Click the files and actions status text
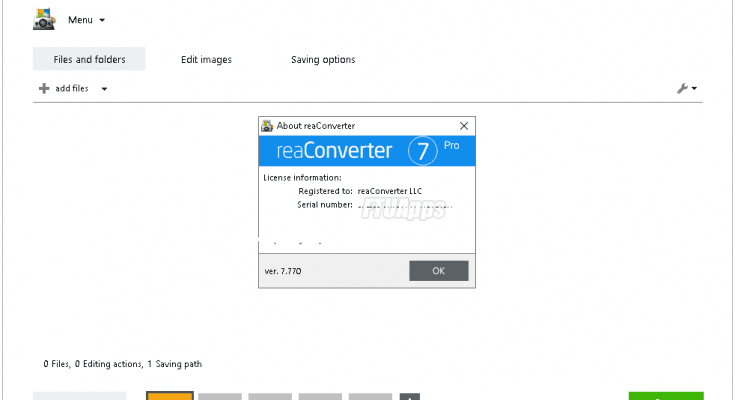The image size is (735, 400). coord(123,364)
